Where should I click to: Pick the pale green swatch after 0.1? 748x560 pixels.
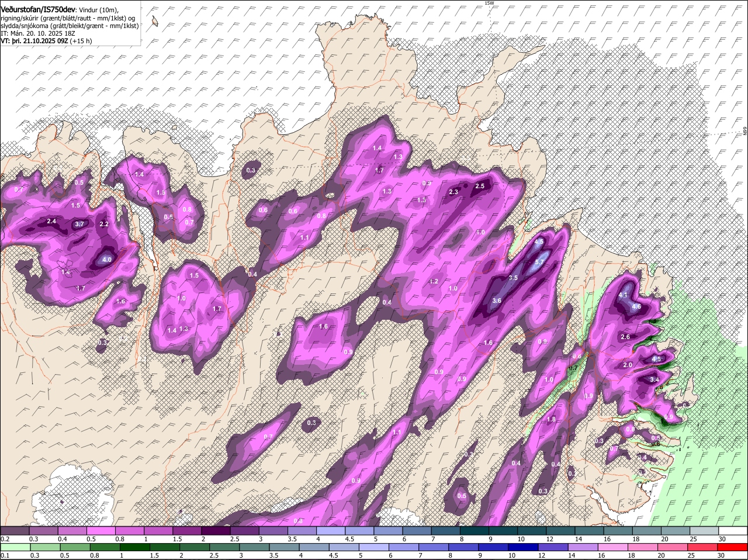coord(15,547)
